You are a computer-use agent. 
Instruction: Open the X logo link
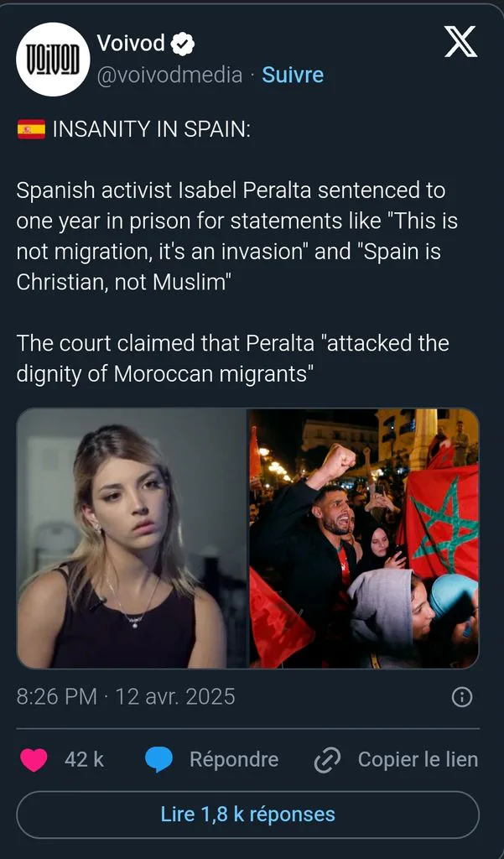[x=460, y=44]
